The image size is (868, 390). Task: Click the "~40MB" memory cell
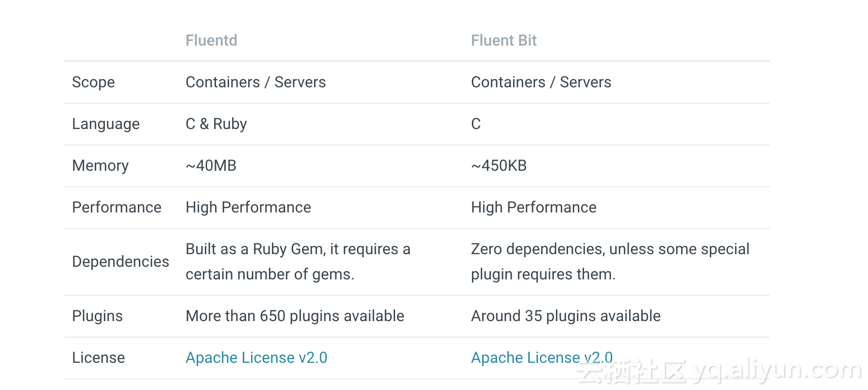point(211,165)
